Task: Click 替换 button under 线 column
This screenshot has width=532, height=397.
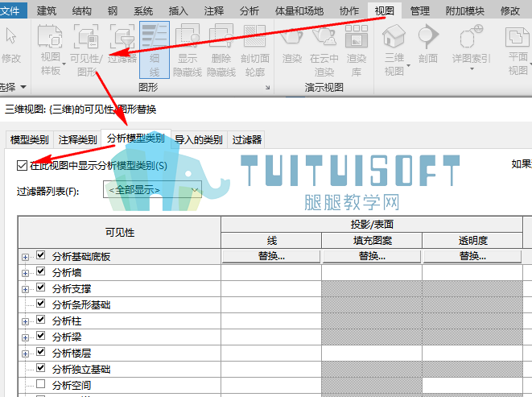Action: (271, 256)
